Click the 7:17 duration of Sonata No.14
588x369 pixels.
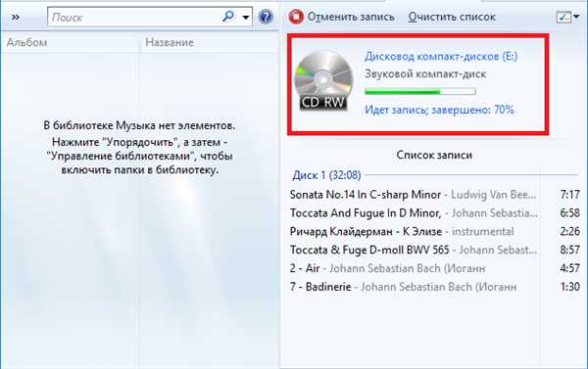pos(569,195)
